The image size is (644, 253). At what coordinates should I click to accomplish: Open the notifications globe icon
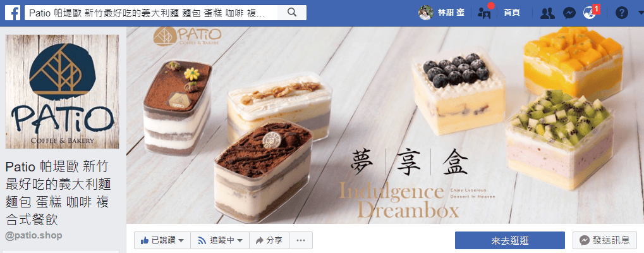590,13
